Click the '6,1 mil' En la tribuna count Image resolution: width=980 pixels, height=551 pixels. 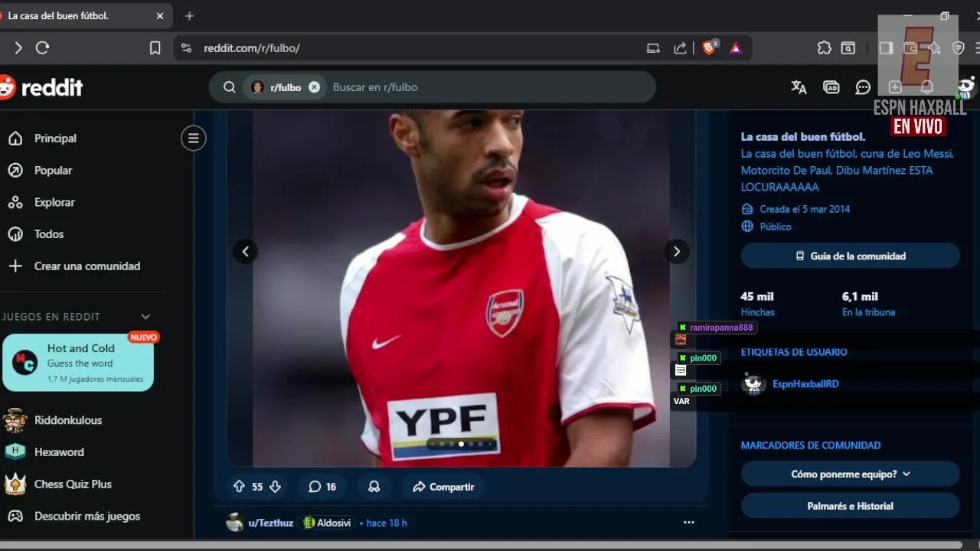click(860, 297)
